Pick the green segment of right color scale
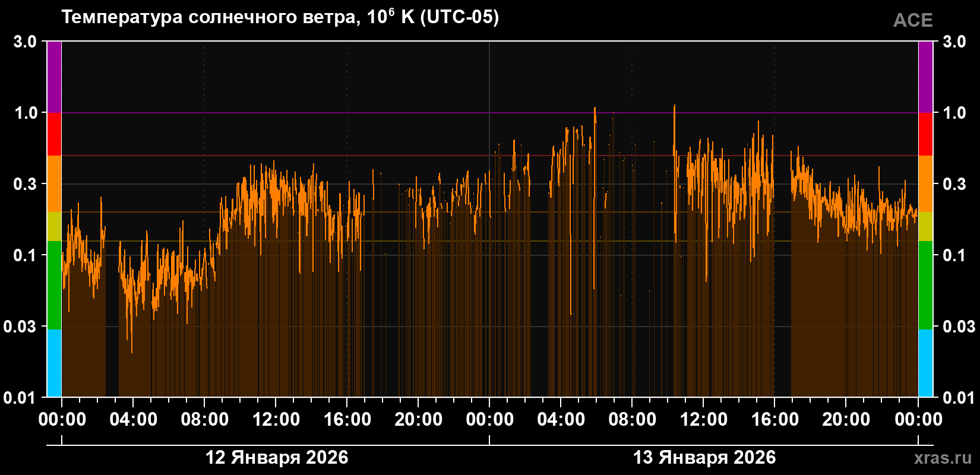 (x=925, y=285)
